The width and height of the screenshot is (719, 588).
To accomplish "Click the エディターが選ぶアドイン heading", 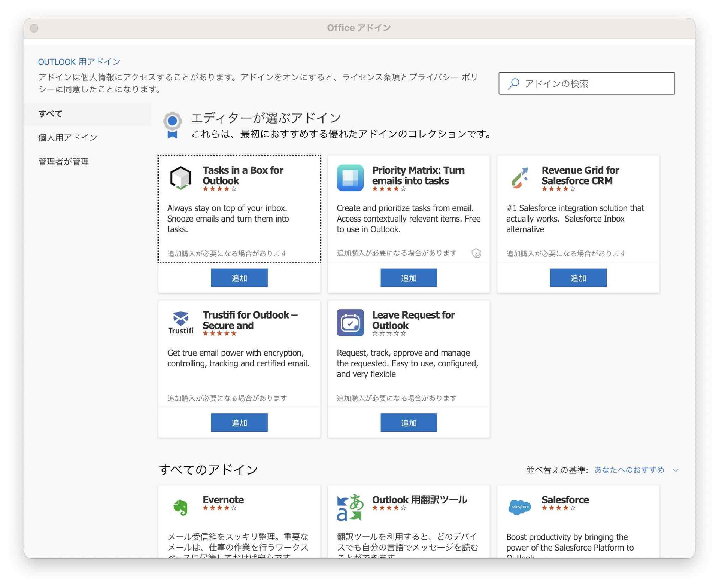I will pos(266,118).
